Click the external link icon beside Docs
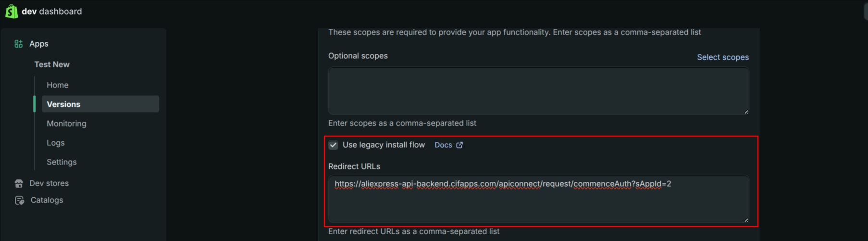 click(x=459, y=145)
